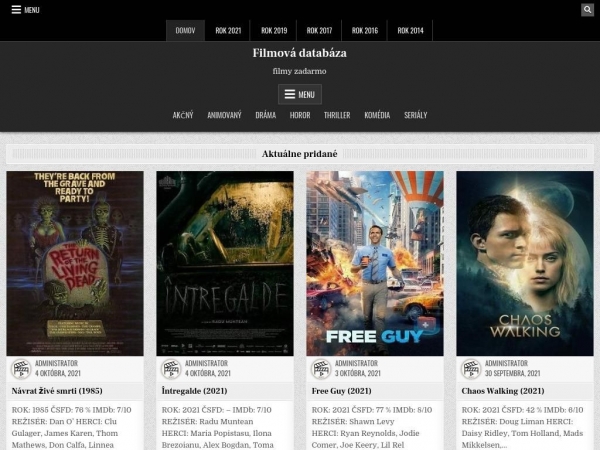Screen dimensions: 600x450
Task: Click ADMINISTRATOR on the Free Guy card
Action: 356,363
